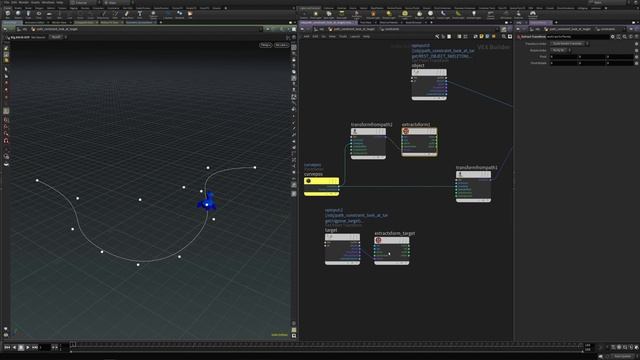Select the extractxform1 node
Viewport: 640px width, 360px height.
coord(419,142)
